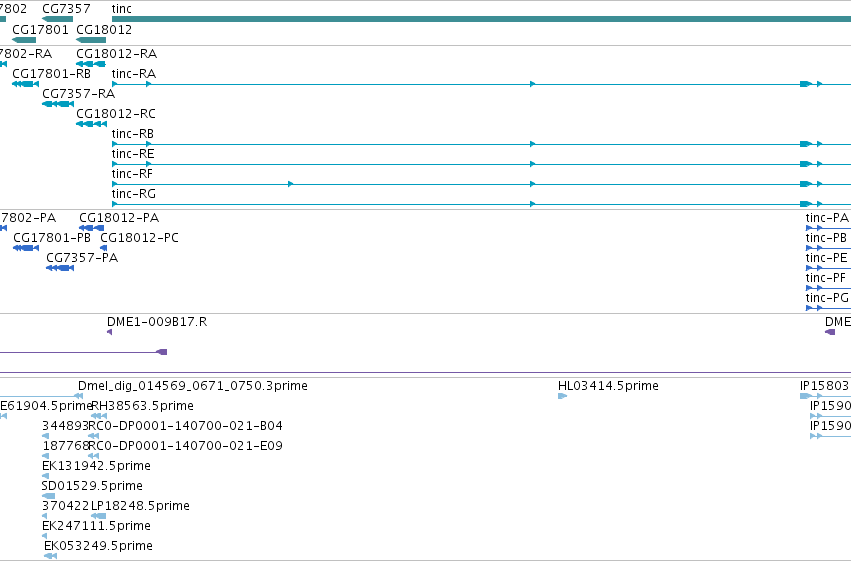Open the CG18012 gene feature
Viewport: 851px width, 561px height.
91,40
